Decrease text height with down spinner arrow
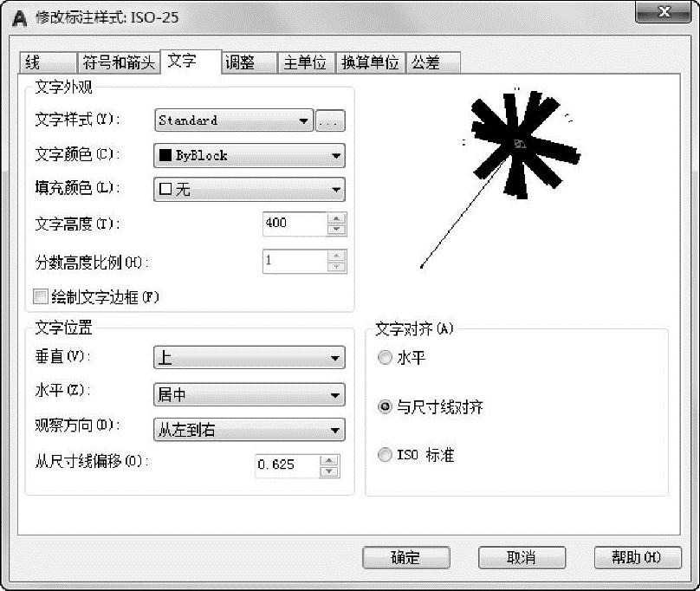Image resolution: width=700 pixels, height=591 pixels. [x=337, y=230]
